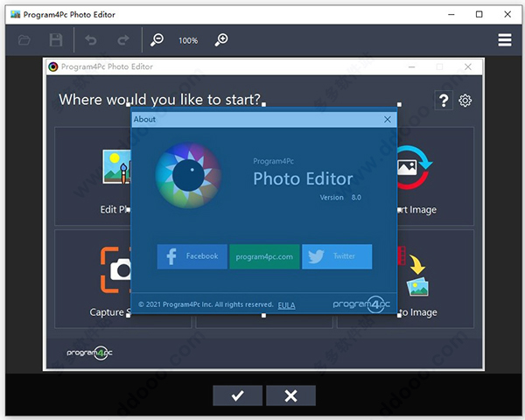Open the Twitter button in About dialog
The height and width of the screenshot is (420, 525).
[x=337, y=256]
